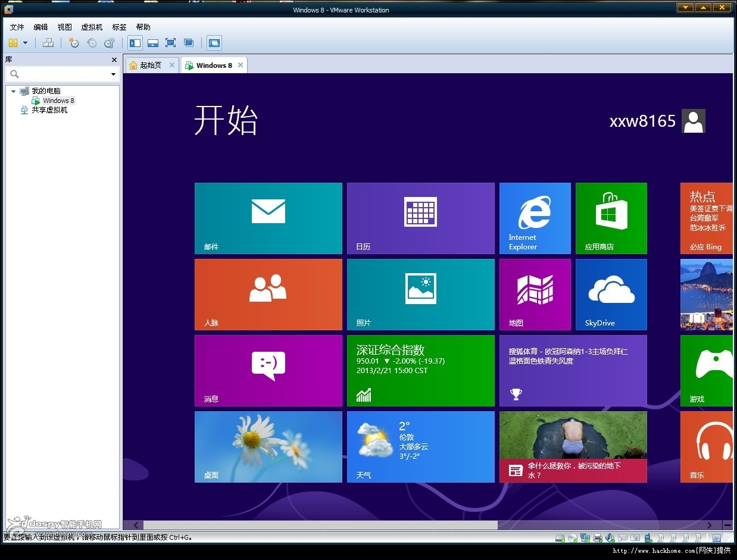Click the CD/DVD drive status icon
Screen dimensions: 737x560
point(573,538)
